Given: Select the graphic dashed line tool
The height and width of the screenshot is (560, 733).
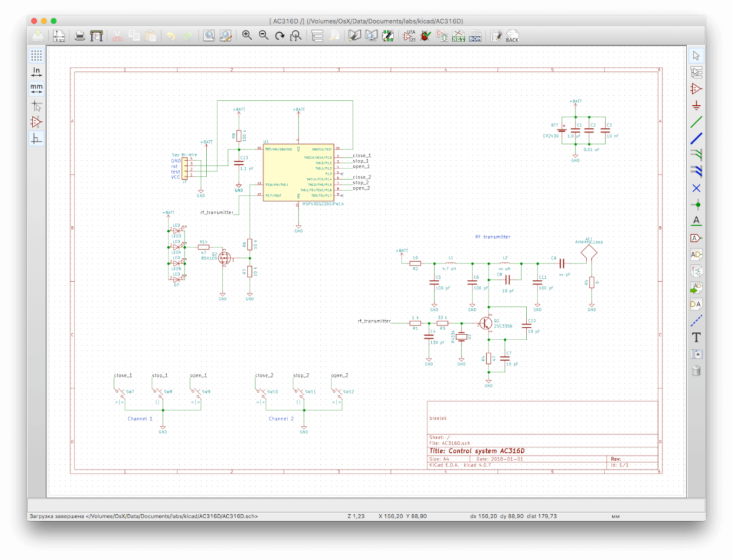Looking at the screenshot, I should click(x=696, y=321).
